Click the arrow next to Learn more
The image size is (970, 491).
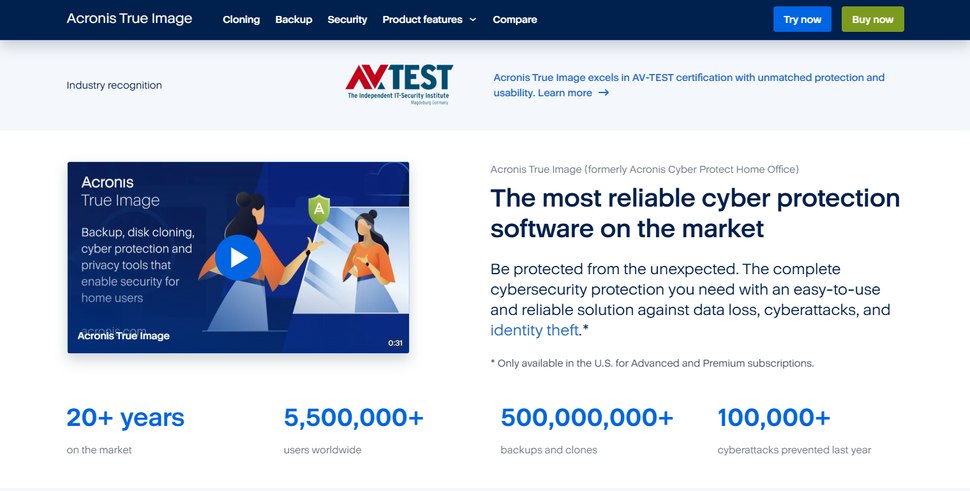[604, 93]
